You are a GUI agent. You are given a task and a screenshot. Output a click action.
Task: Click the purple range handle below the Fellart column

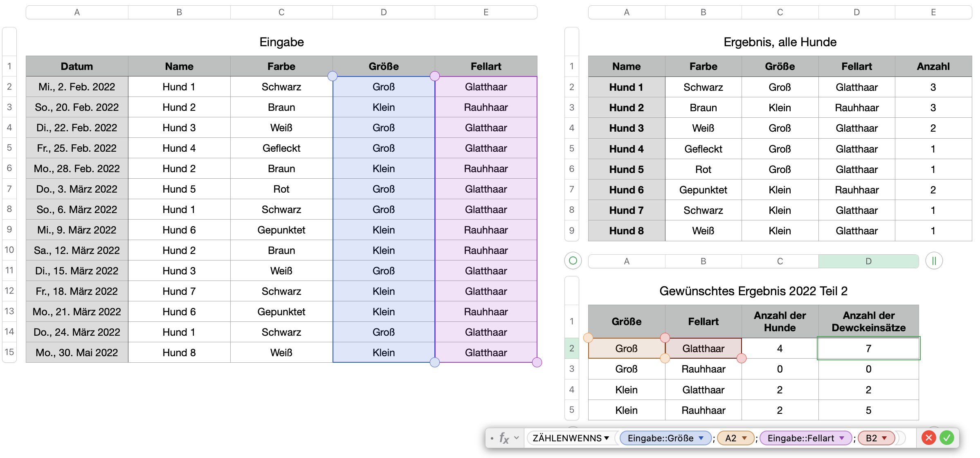pos(537,362)
